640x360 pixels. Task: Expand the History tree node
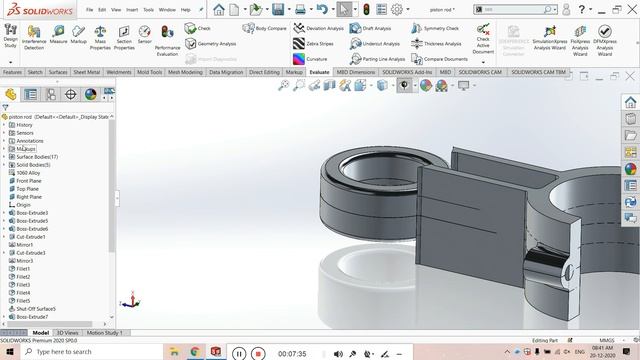[x=4, y=125]
